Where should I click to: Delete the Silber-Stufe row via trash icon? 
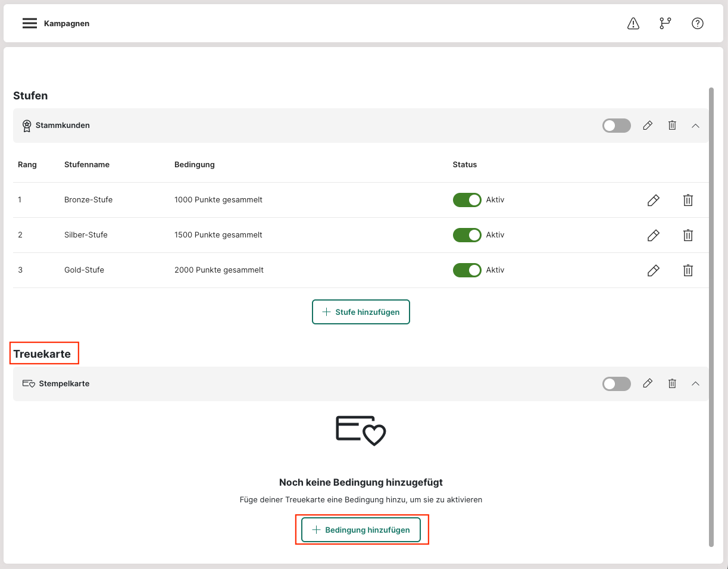coord(688,236)
